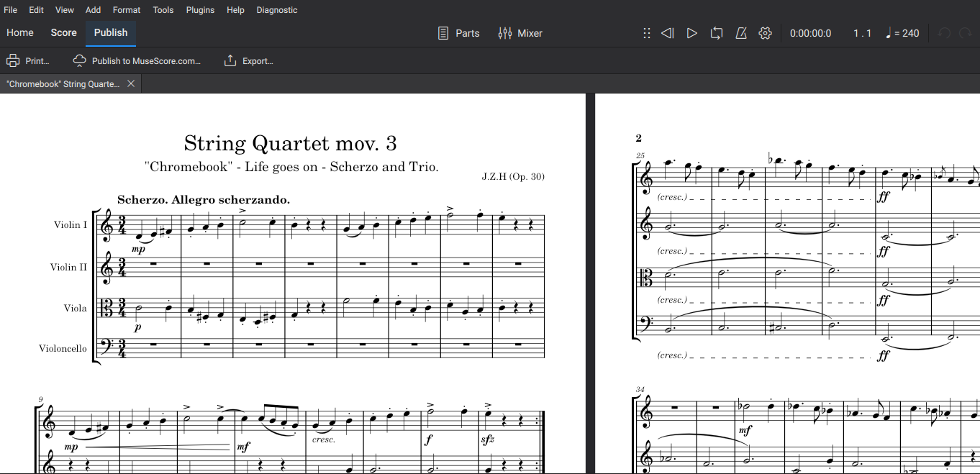The height and width of the screenshot is (474, 980).
Task: Click Publish to MuseScore.com
Action: click(x=137, y=61)
